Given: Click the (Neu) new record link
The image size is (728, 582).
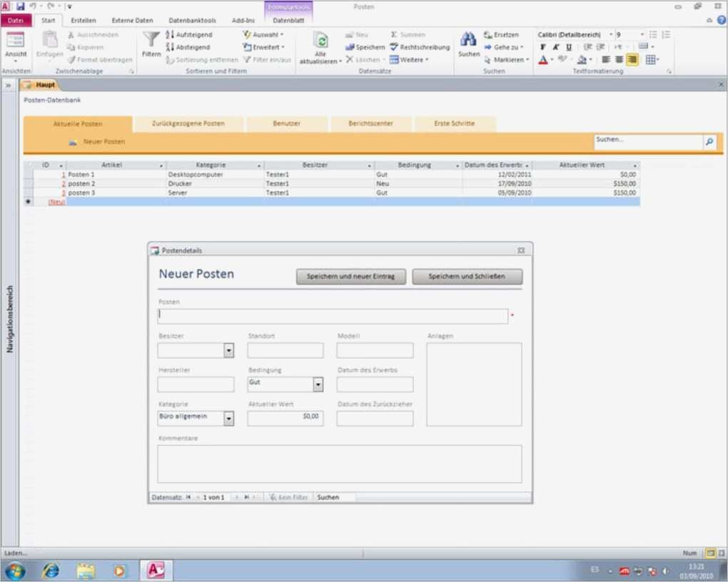Looking at the screenshot, I should pyautogui.click(x=56, y=202).
